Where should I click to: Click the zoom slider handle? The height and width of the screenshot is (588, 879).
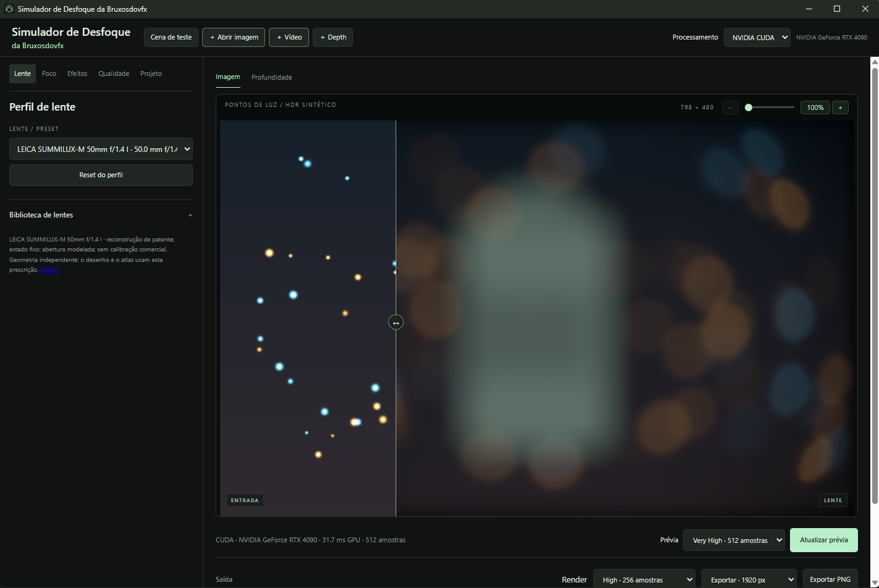pyautogui.click(x=749, y=107)
